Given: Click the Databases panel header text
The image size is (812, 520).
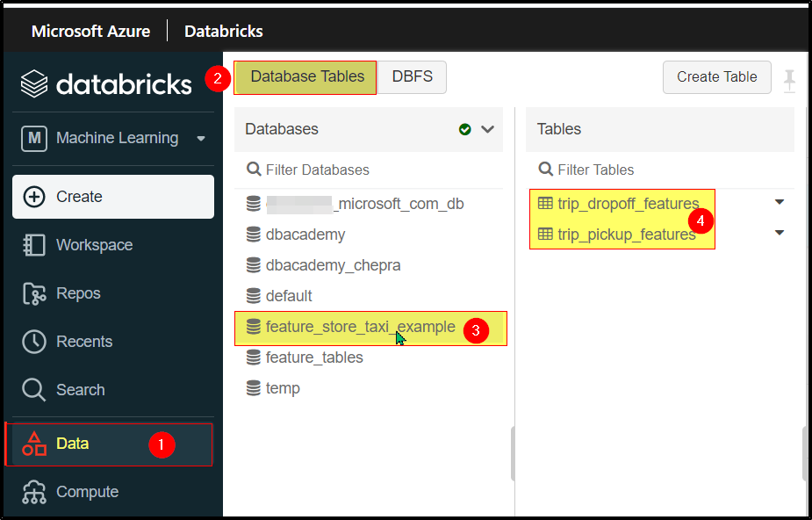Looking at the screenshot, I should click(x=282, y=129).
